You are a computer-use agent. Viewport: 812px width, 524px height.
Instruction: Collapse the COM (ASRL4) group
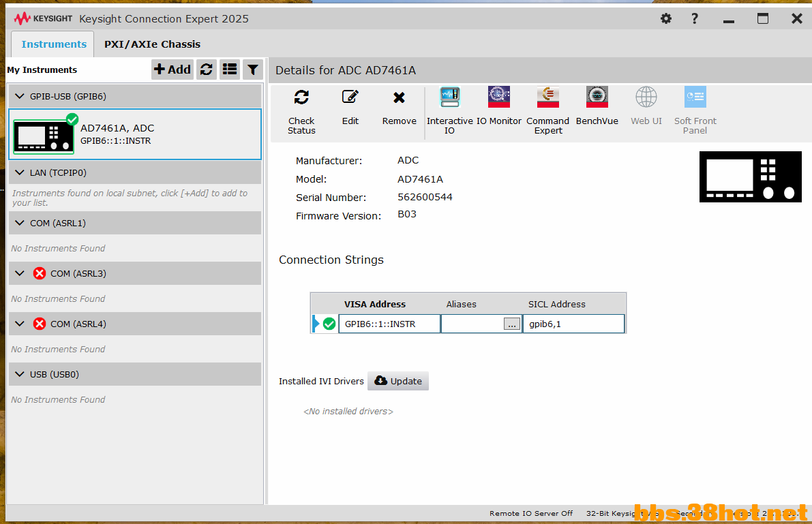[x=20, y=324]
